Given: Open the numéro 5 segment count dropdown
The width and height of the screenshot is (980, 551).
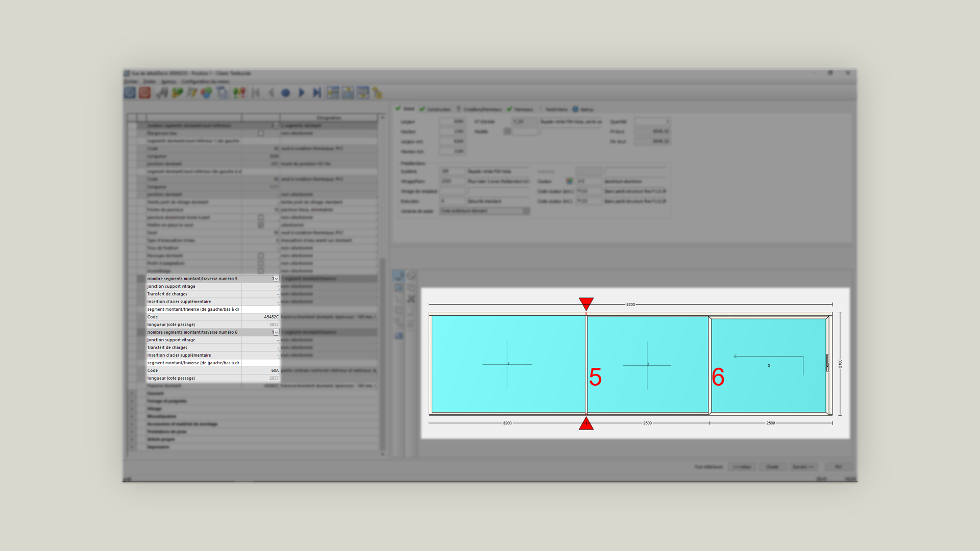Looking at the screenshot, I should [x=276, y=279].
